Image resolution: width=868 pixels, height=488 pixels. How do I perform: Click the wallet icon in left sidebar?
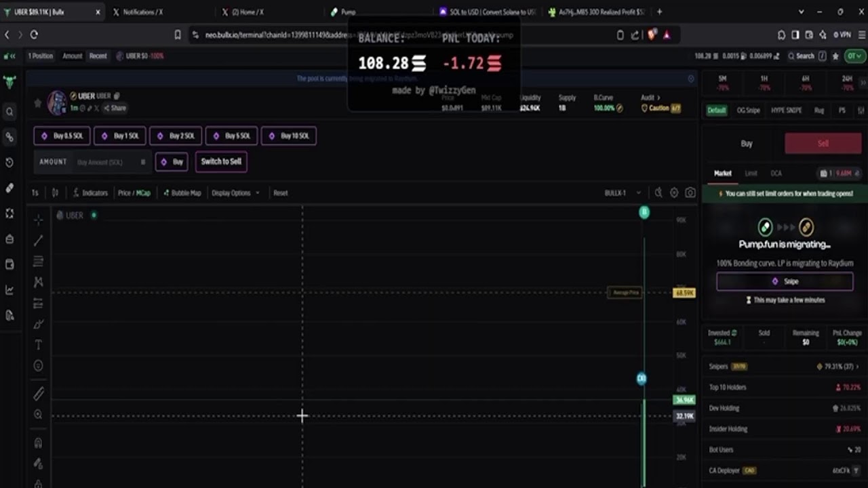9,264
